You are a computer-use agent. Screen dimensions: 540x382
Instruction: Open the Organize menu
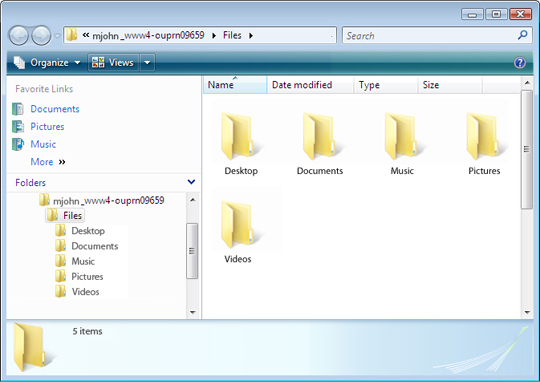click(47, 63)
